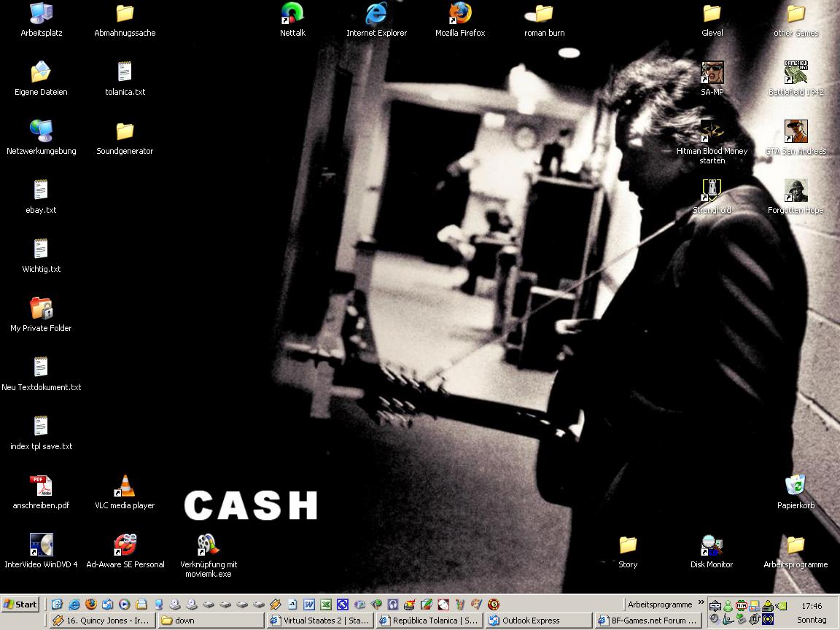Launch the Nettalk desktop shortcut
Image resolution: width=840 pixels, height=630 pixels.
click(x=292, y=20)
